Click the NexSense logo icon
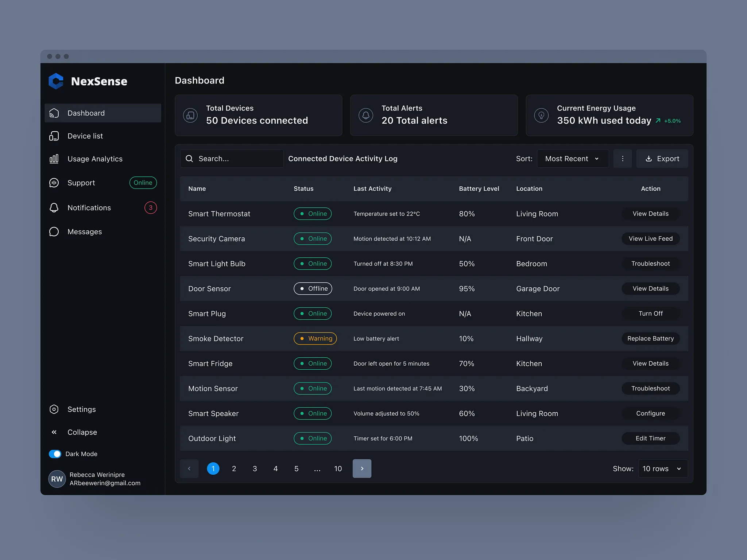747x560 pixels. click(x=56, y=81)
